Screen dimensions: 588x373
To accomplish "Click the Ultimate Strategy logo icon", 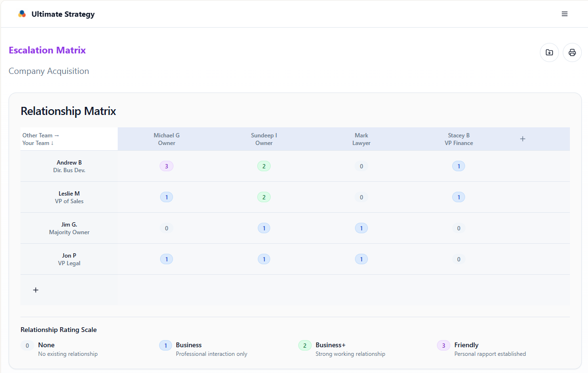I will tap(22, 14).
